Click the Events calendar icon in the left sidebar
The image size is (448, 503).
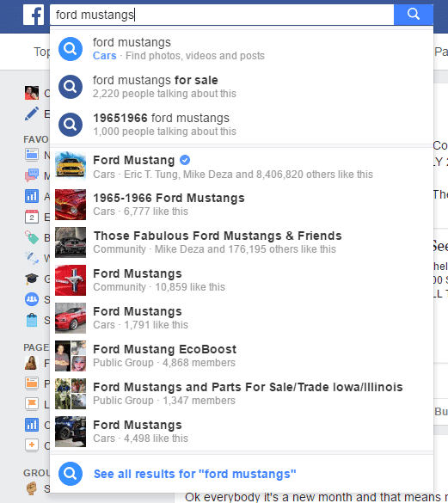[x=32, y=217]
